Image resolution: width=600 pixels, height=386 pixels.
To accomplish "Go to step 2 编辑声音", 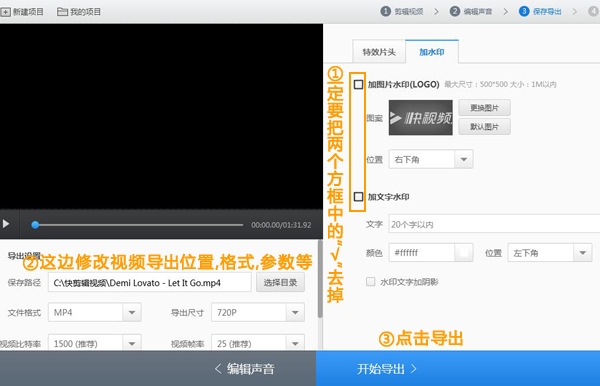I will tap(471, 11).
